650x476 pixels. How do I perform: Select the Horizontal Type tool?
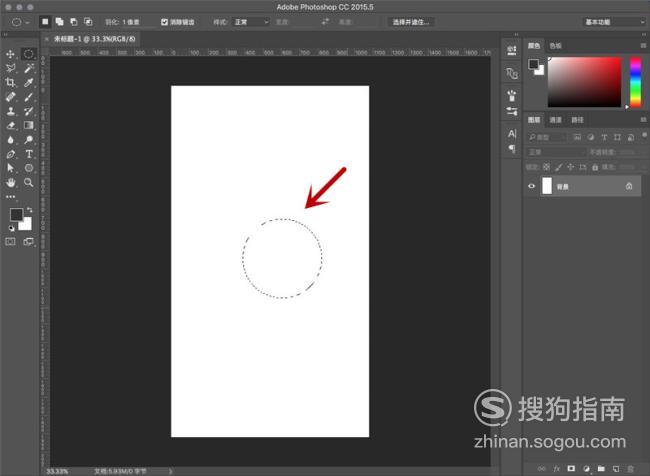[29, 154]
